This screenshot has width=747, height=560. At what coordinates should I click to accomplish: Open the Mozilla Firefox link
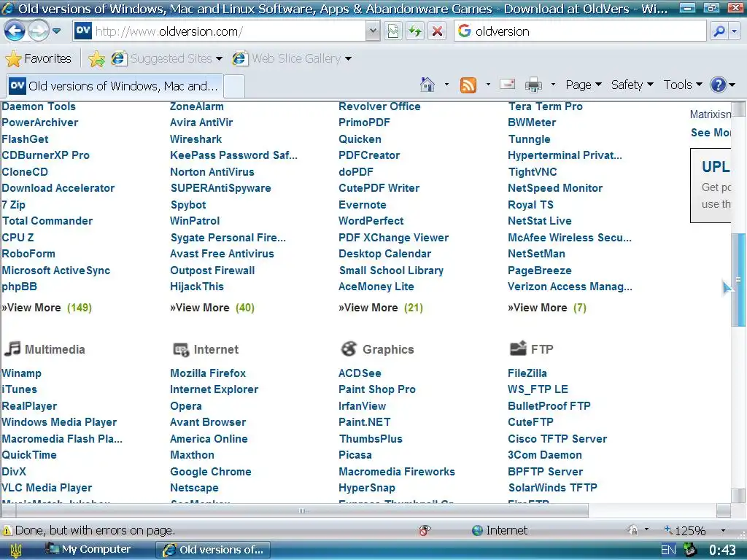(x=208, y=373)
